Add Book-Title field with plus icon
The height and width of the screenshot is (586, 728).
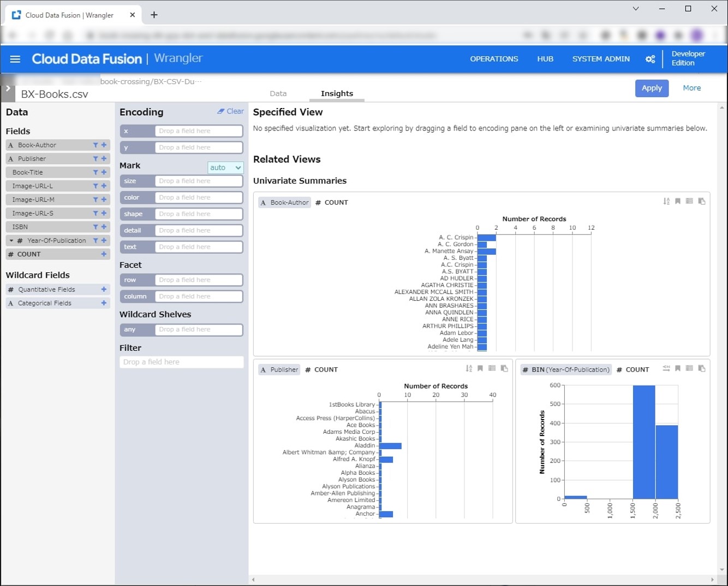104,172
